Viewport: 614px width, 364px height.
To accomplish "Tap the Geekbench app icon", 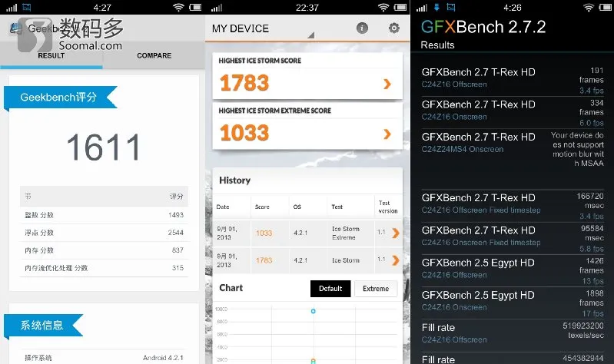I will 15,28.
